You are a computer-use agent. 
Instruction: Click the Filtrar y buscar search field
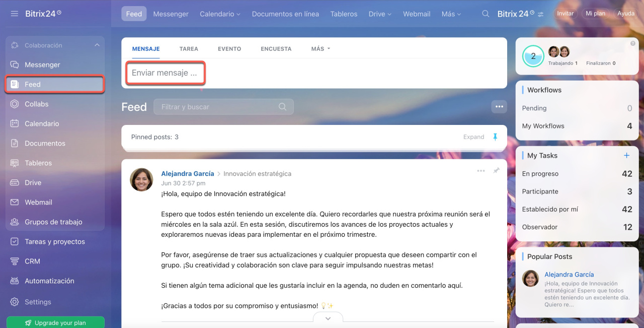223,107
